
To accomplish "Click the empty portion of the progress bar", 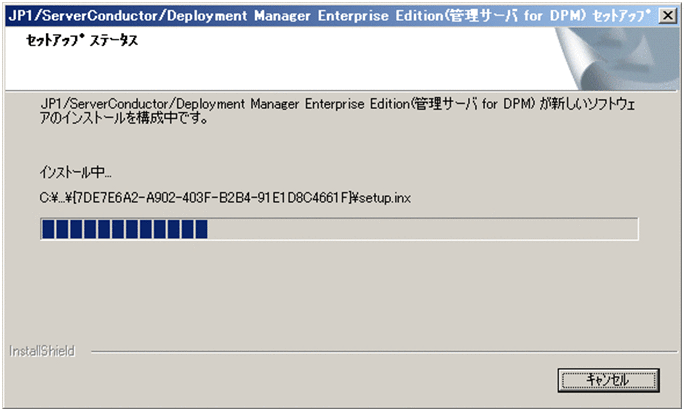I will [420, 230].
